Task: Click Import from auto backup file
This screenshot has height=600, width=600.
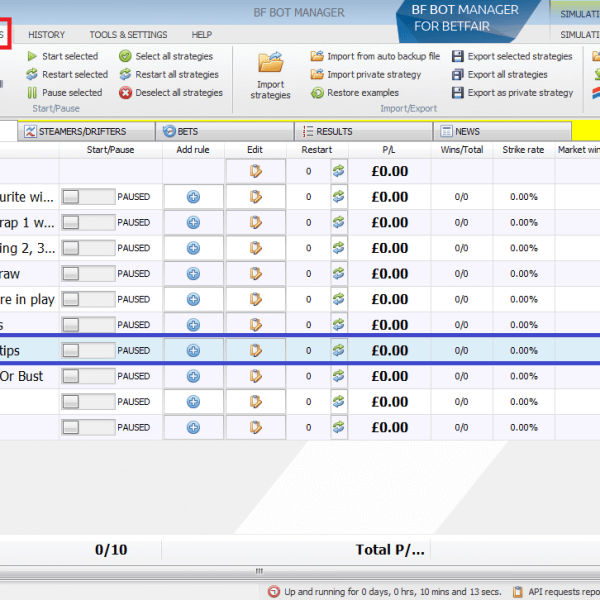Action: pyautogui.click(x=375, y=57)
